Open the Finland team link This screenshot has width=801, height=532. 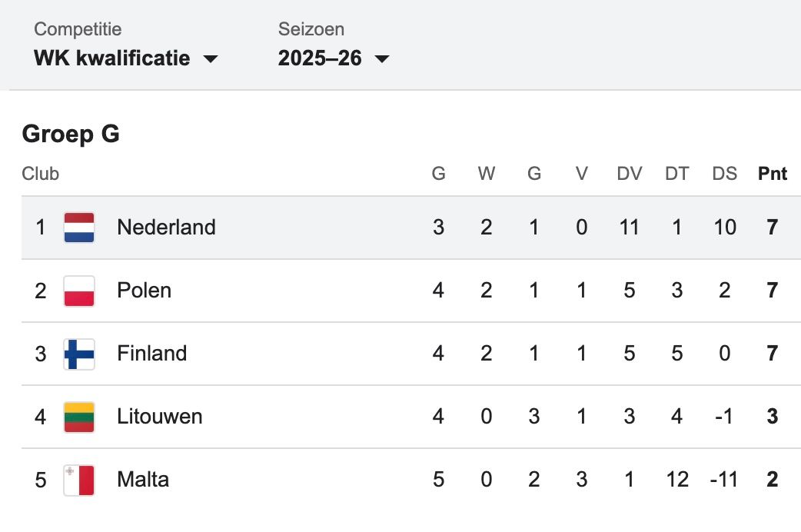pos(151,353)
